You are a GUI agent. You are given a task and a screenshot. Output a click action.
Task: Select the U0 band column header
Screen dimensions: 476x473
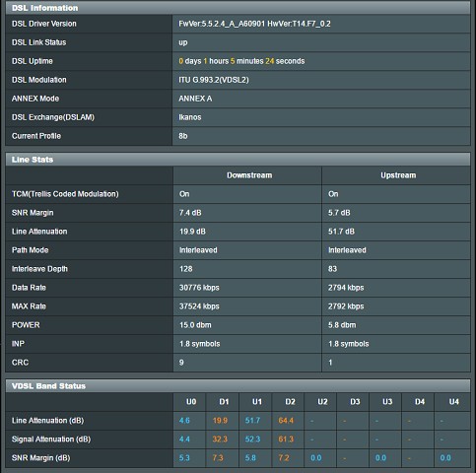click(191, 402)
